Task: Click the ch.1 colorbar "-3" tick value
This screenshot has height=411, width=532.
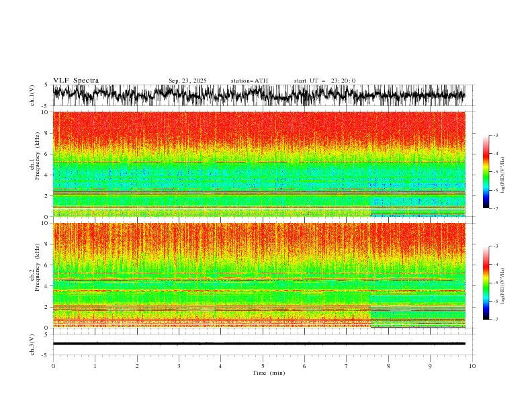Action: [x=495, y=135]
